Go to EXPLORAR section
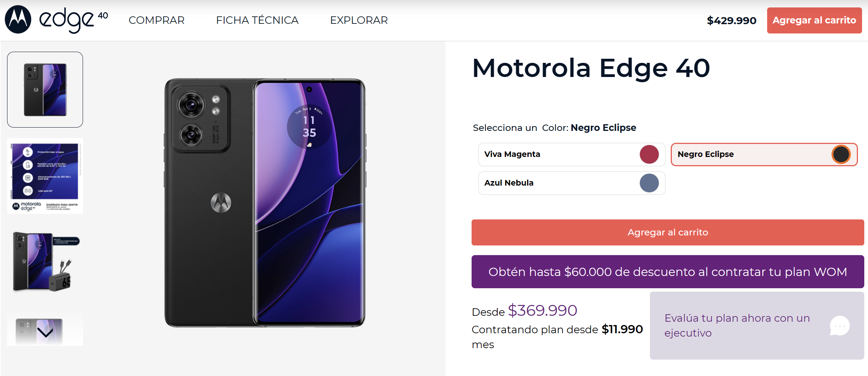Image resolution: width=868 pixels, height=376 pixels. (x=359, y=20)
